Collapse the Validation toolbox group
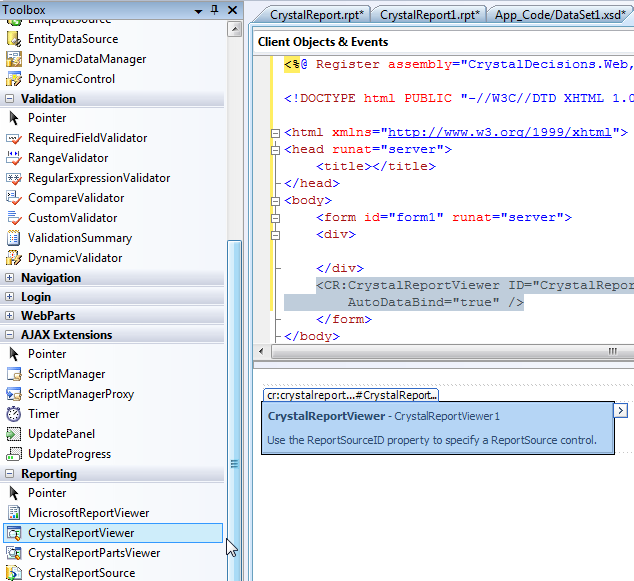Image resolution: width=634 pixels, height=581 pixels. tap(10, 99)
